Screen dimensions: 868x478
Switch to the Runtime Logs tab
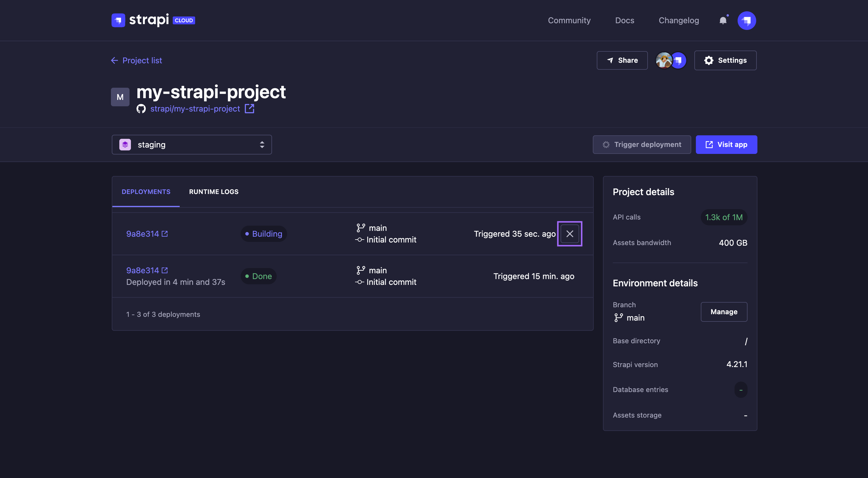214,192
